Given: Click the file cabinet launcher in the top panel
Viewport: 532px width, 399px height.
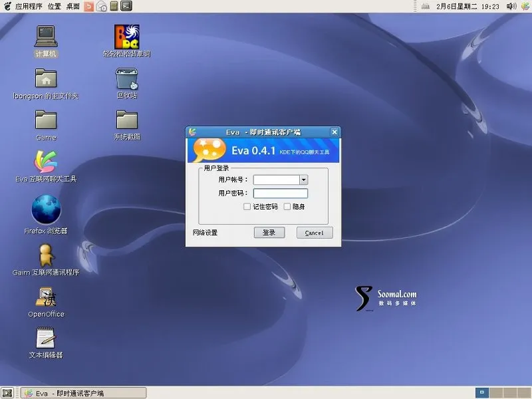Looking at the screenshot, I should pyautogui.click(x=114, y=6).
